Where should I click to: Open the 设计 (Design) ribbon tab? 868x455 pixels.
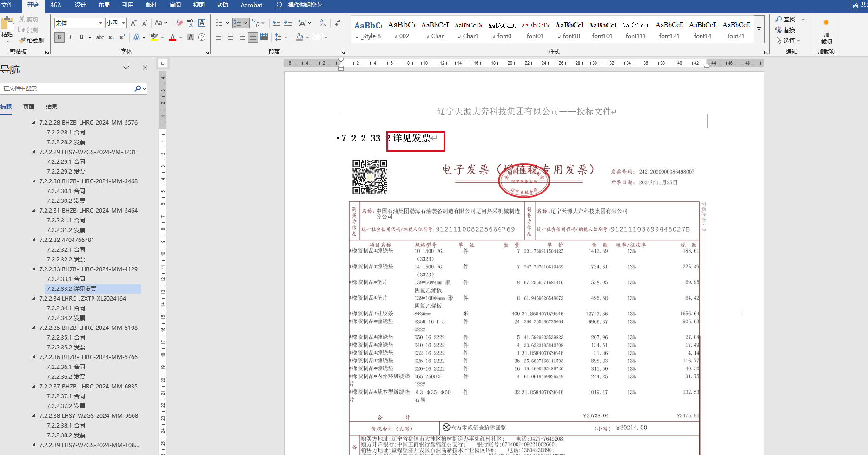point(80,5)
